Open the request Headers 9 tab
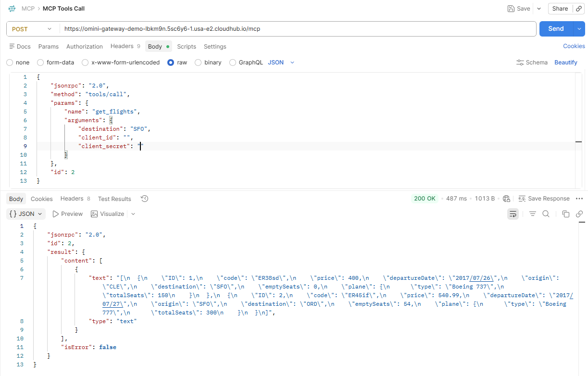This screenshot has height=376, width=588. (125, 46)
